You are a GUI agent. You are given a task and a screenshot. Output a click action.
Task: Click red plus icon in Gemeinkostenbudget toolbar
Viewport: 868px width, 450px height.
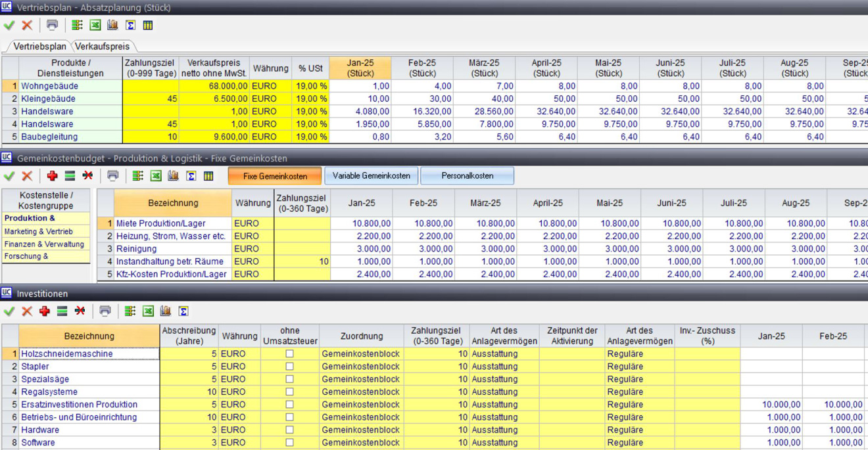(x=52, y=175)
